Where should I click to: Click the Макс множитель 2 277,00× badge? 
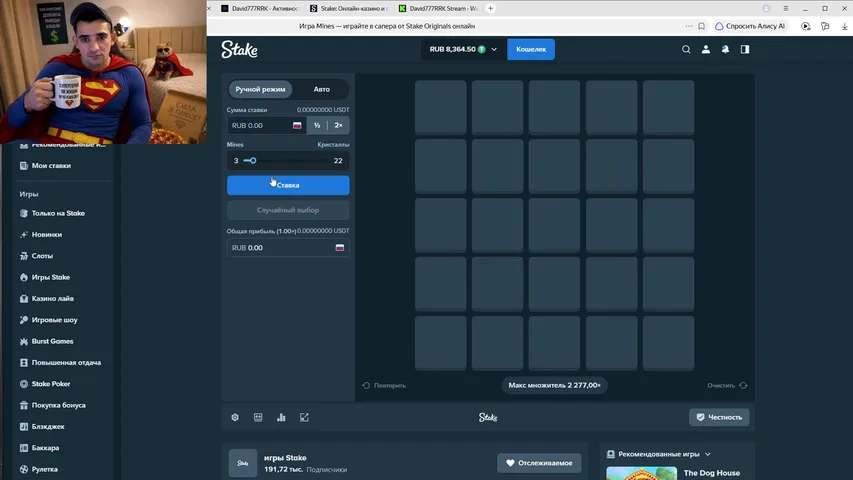click(x=554, y=385)
